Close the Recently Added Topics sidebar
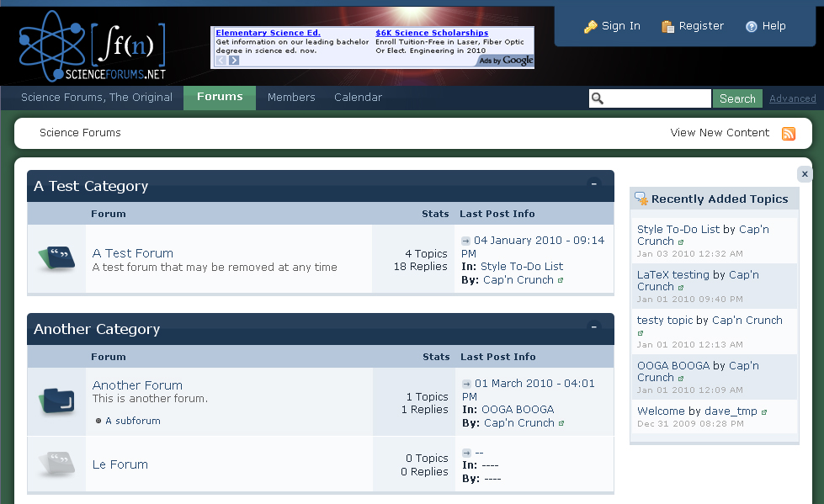The image size is (824, 504). tap(805, 174)
